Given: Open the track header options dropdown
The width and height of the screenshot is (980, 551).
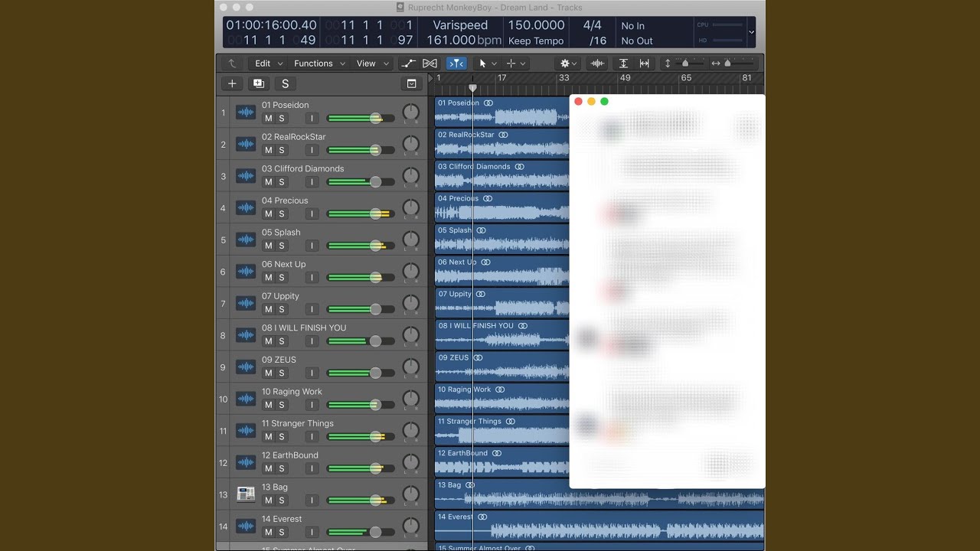Looking at the screenshot, I should click(x=411, y=83).
